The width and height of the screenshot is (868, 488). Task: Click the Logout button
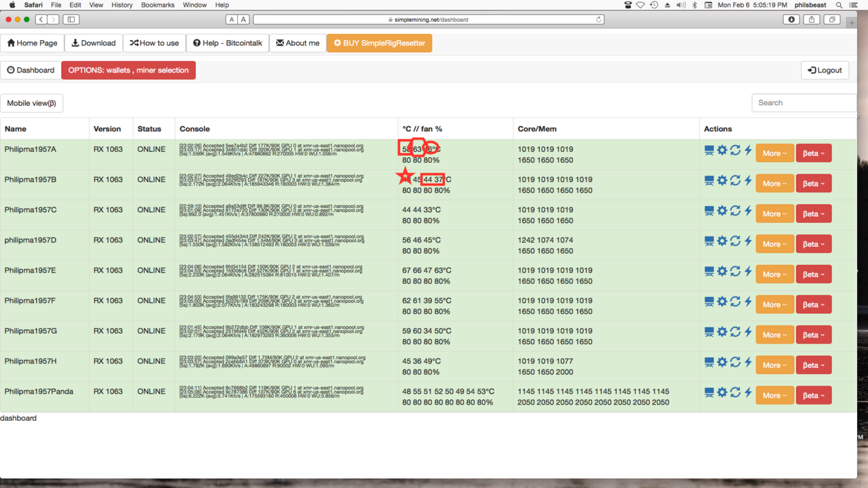825,70
